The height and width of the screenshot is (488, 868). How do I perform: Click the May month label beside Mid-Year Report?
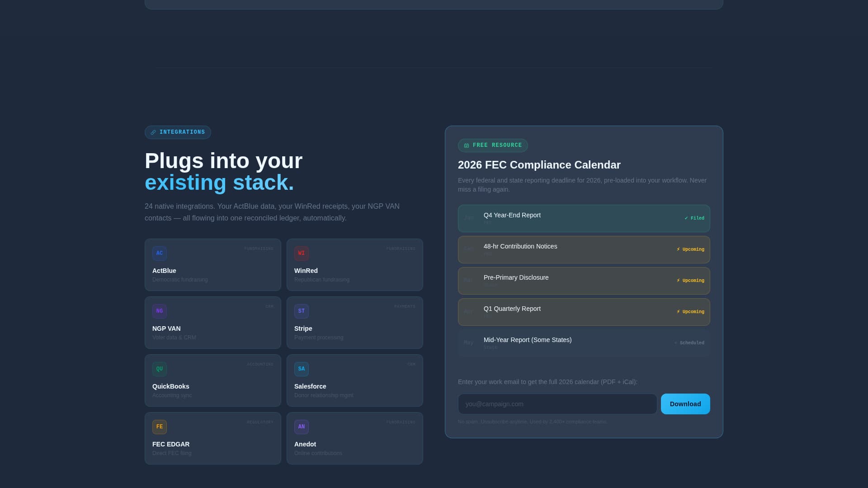(469, 343)
